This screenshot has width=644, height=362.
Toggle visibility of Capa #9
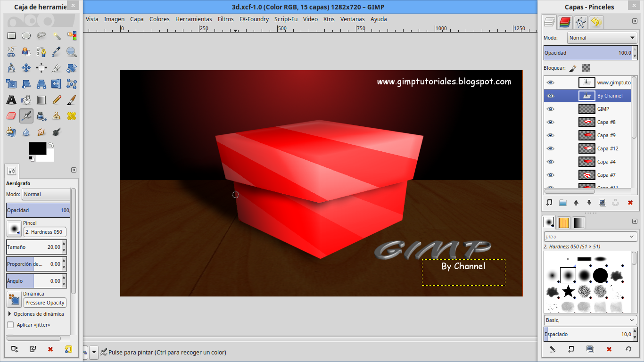point(550,135)
